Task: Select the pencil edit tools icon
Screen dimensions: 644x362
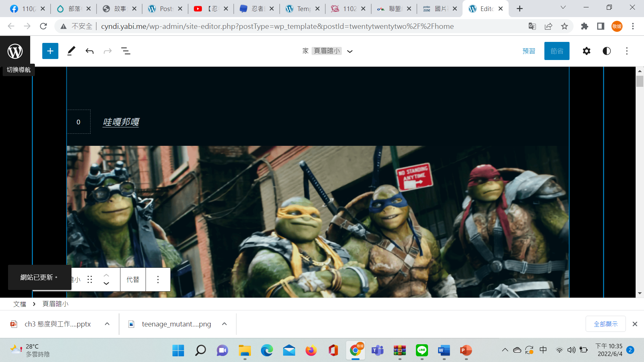Action: tap(71, 51)
